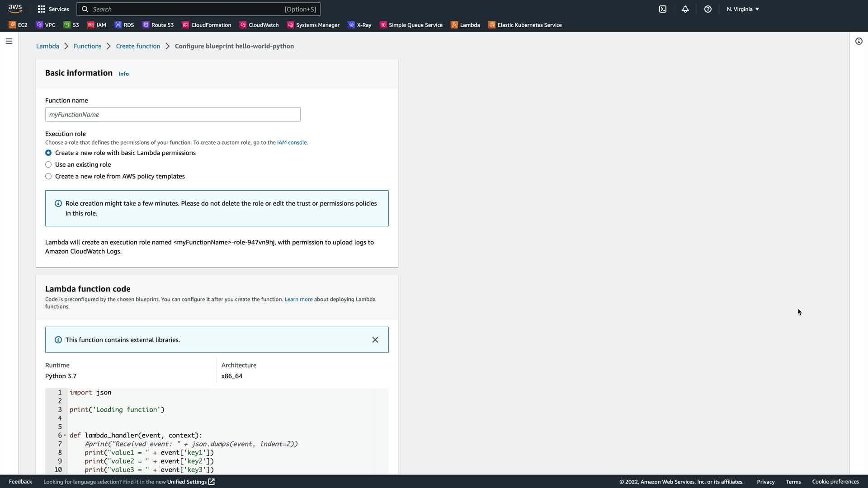The height and width of the screenshot is (488, 868).
Task: Open the info panel icon at right
Action: [859, 41]
